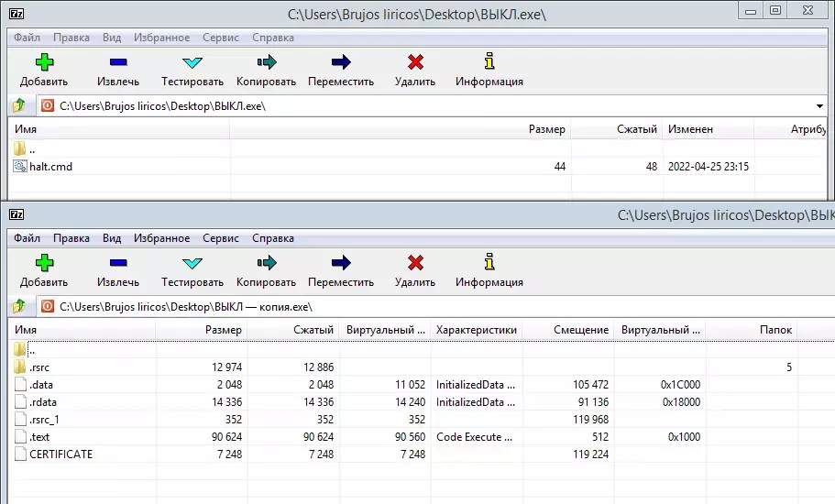Click Тестировать checkmark icon in bottom window
835x504 pixels.
coord(192,263)
